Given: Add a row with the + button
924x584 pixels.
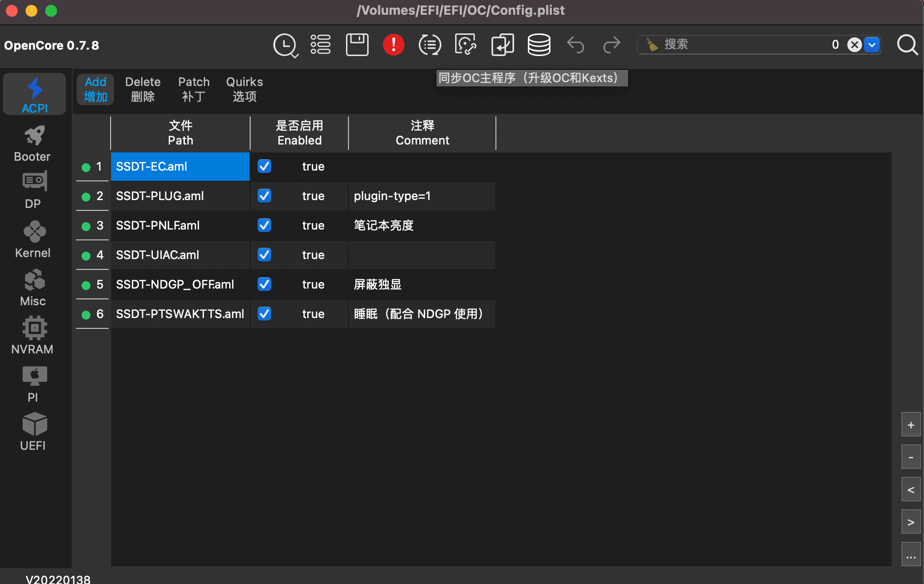Looking at the screenshot, I should [x=911, y=425].
